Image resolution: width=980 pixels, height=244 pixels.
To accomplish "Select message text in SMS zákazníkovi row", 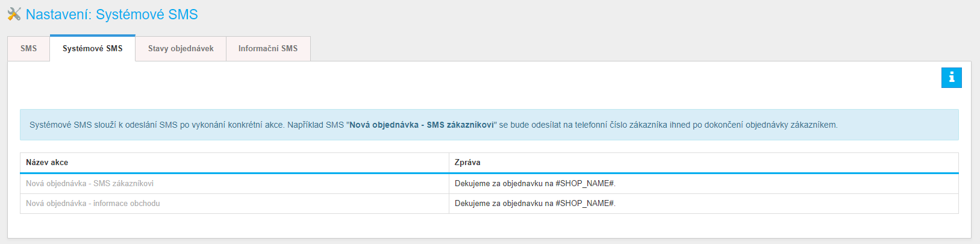I will point(535,183).
